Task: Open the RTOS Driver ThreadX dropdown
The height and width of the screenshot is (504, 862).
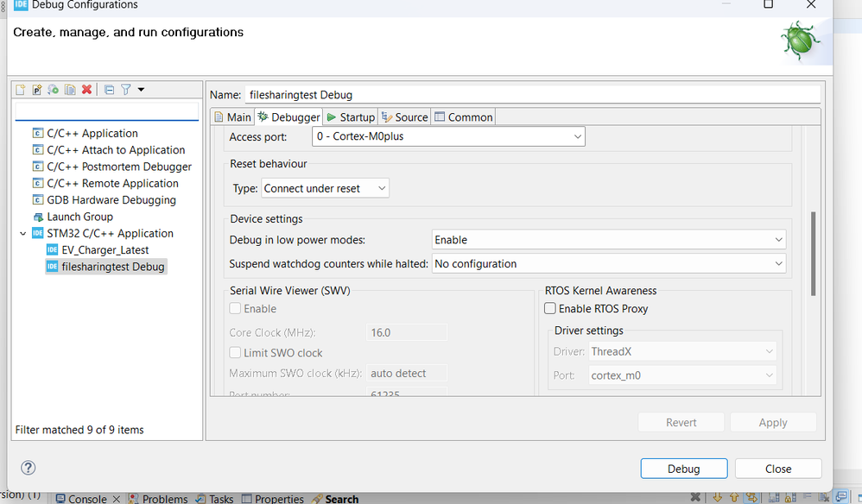Action: [x=682, y=352]
